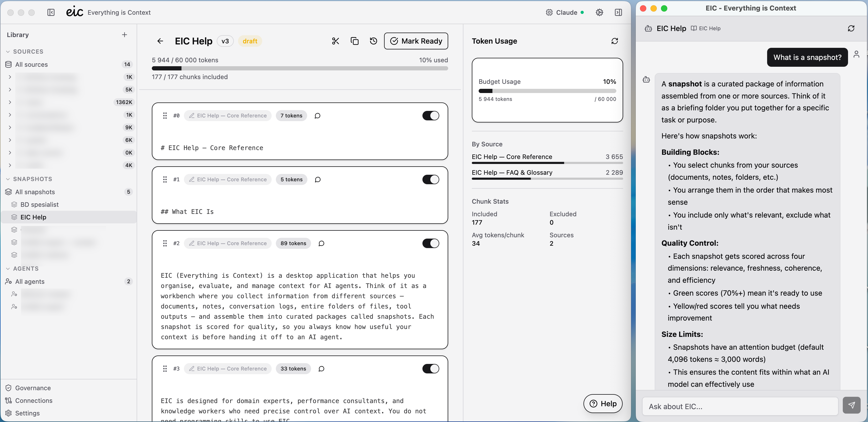Click the scissors split icon
The image size is (868, 422).
[335, 41]
